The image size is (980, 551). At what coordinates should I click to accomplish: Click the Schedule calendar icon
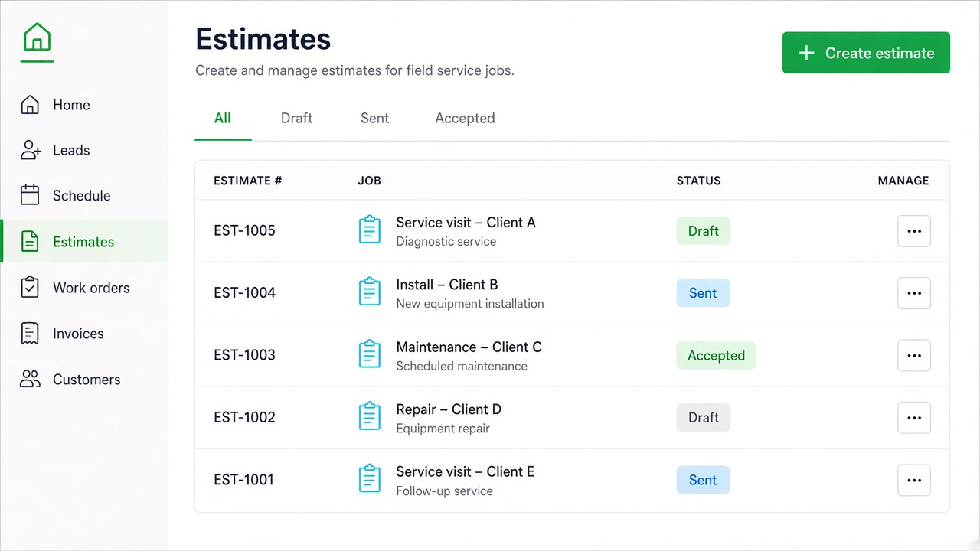point(30,195)
